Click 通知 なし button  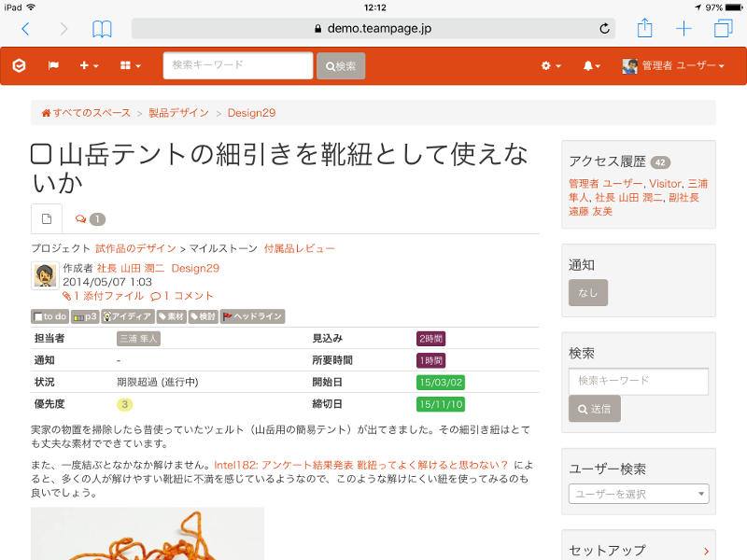pos(588,292)
